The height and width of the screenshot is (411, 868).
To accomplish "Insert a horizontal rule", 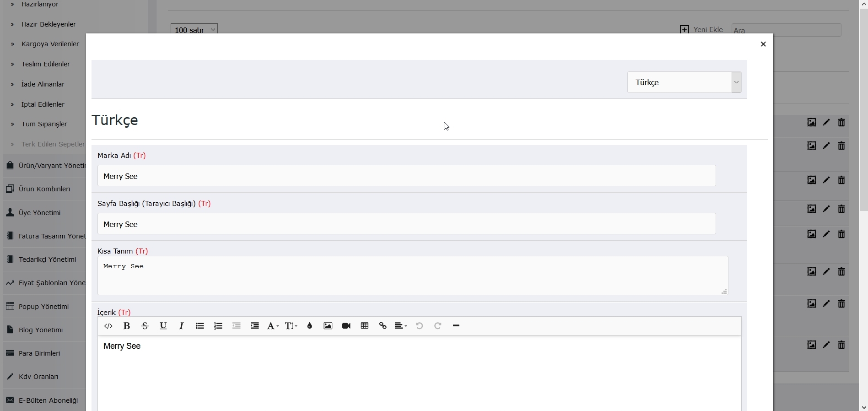I will point(456,326).
